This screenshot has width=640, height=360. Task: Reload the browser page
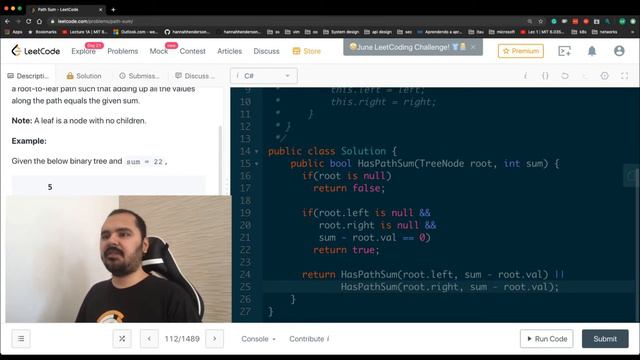coord(29,21)
